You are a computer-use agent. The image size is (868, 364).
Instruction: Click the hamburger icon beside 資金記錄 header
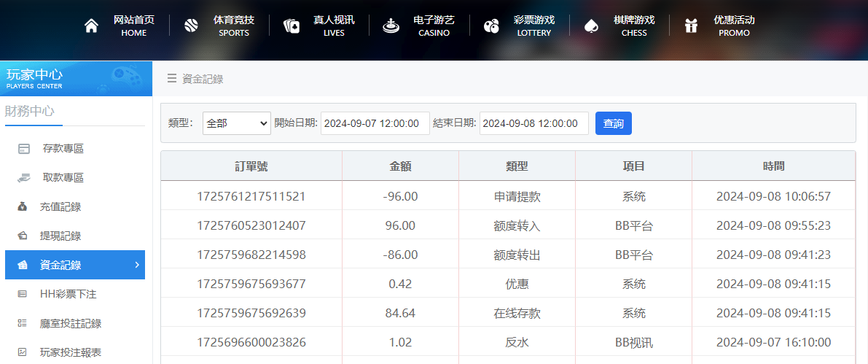coord(172,79)
